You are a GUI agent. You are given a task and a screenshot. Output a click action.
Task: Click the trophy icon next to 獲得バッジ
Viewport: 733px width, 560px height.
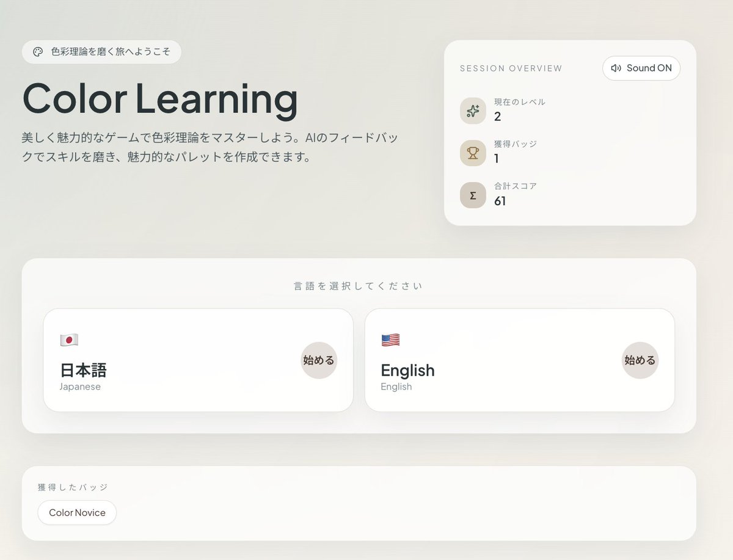pyautogui.click(x=473, y=153)
